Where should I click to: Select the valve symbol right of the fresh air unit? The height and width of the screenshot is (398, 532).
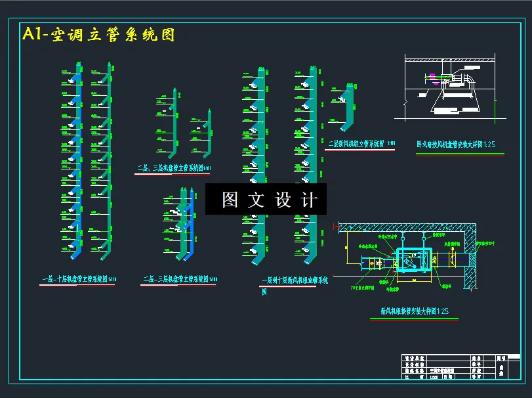(x=452, y=259)
